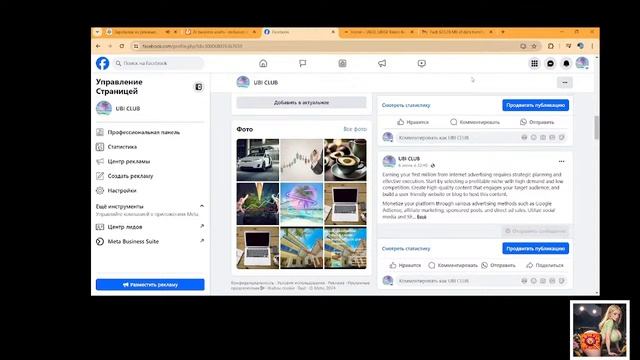Click Добавить в актуальное button
The height and width of the screenshot is (360, 640).
tap(301, 102)
